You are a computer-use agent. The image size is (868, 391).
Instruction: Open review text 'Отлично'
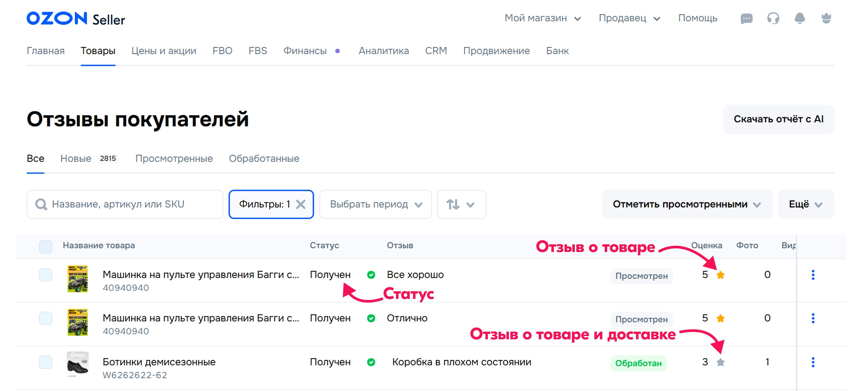pyautogui.click(x=407, y=318)
